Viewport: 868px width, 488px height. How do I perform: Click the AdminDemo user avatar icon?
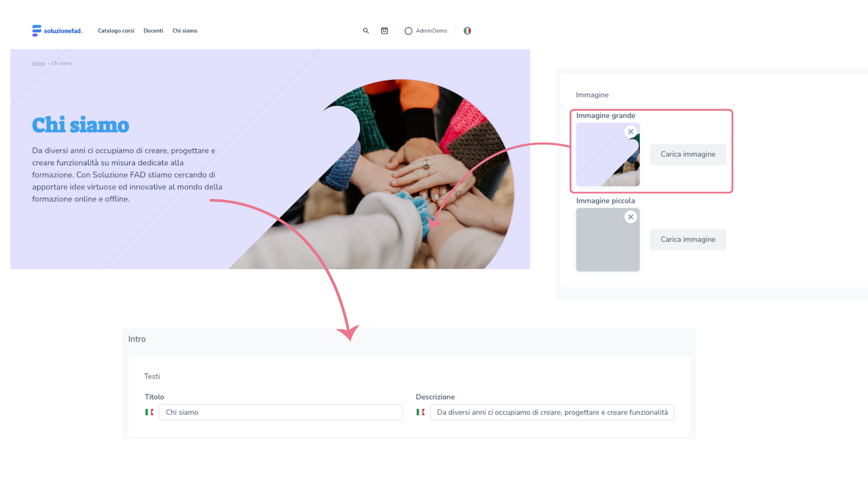point(408,31)
